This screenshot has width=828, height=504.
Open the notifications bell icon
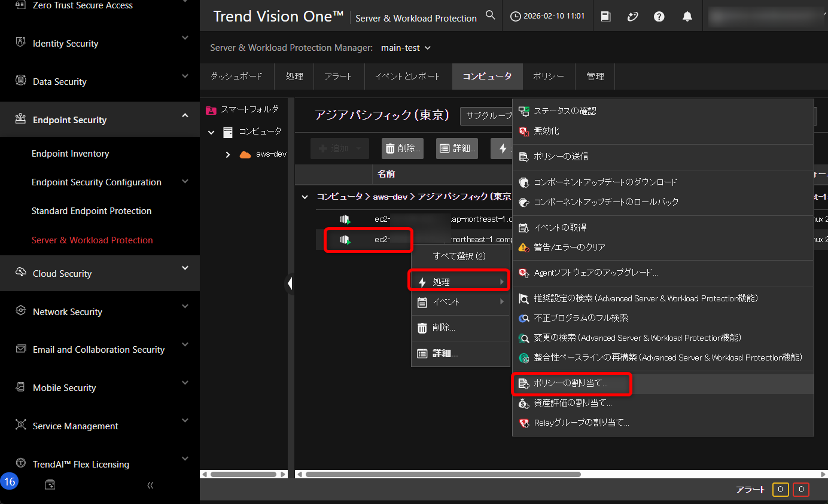tap(687, 16)
